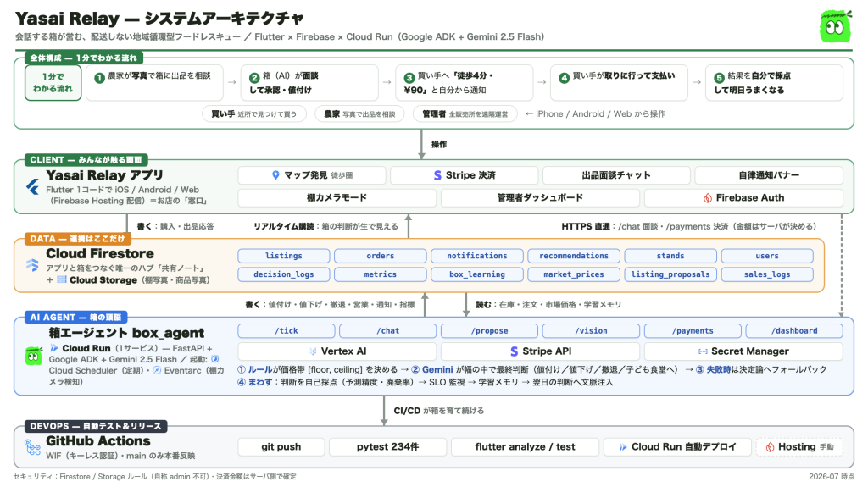Click the /tick endpoint chip
868x487 pixels.
click(x=287, y=331)
